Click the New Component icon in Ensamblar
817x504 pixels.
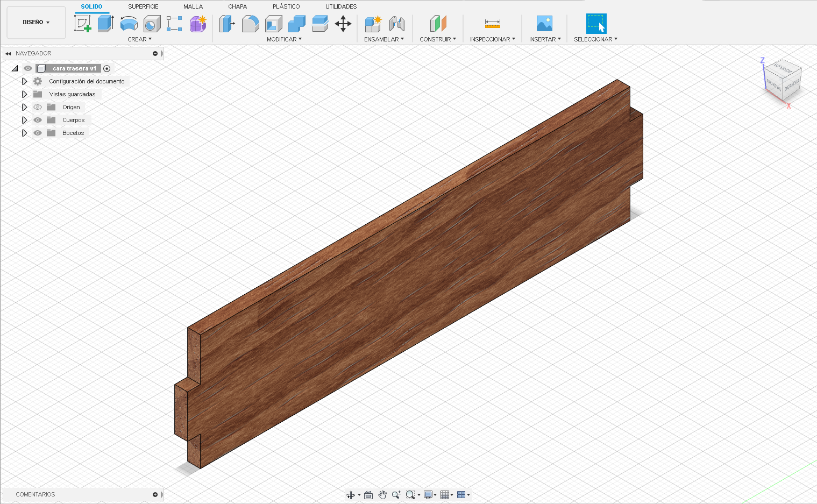pos(373,24)
